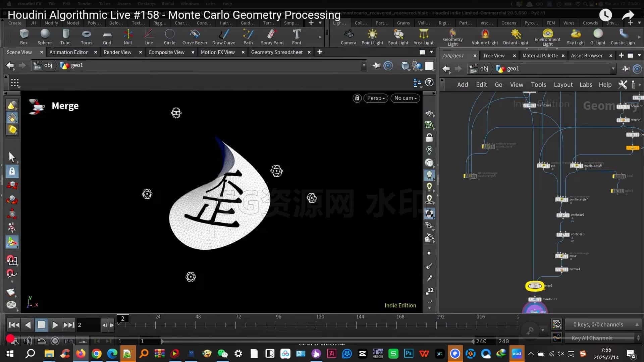Select the Torus shelf tool
644x362 pixels.
click(86, 37)
